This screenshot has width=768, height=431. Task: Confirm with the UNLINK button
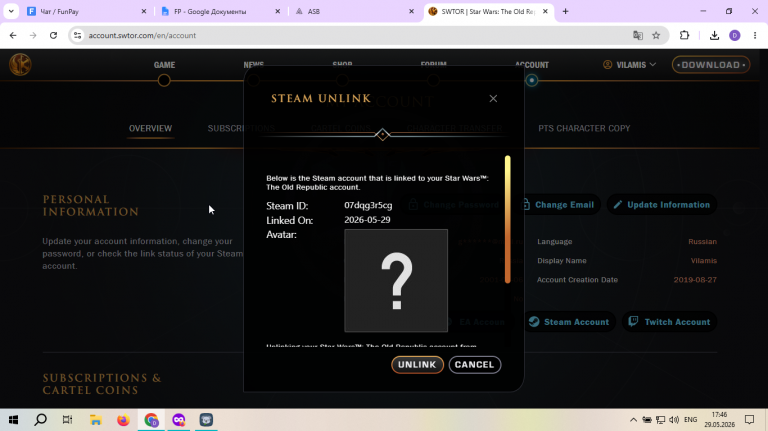(x=417, y=364)
